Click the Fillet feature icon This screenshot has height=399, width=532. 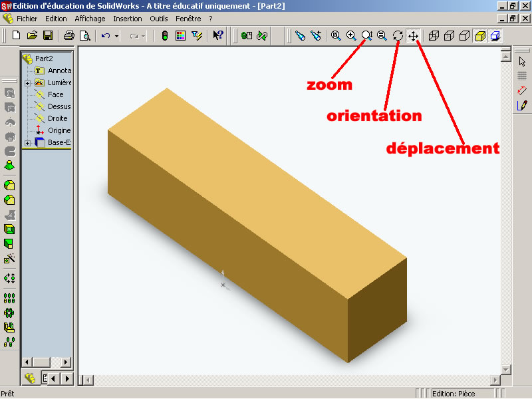(x=9, y=186)
